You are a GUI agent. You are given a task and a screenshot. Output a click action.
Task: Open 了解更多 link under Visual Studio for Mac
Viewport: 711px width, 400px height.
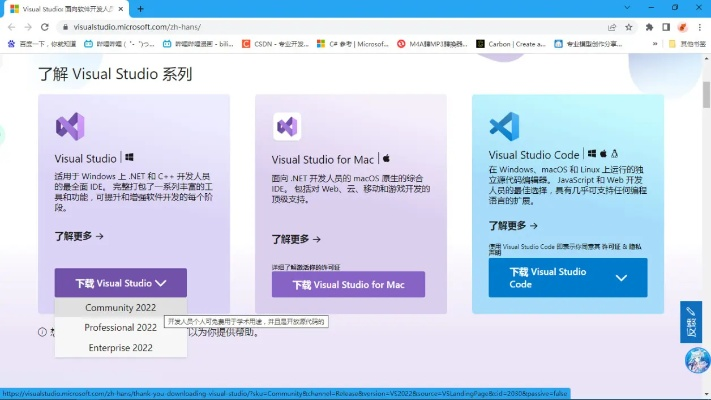(x=296, y=239)
